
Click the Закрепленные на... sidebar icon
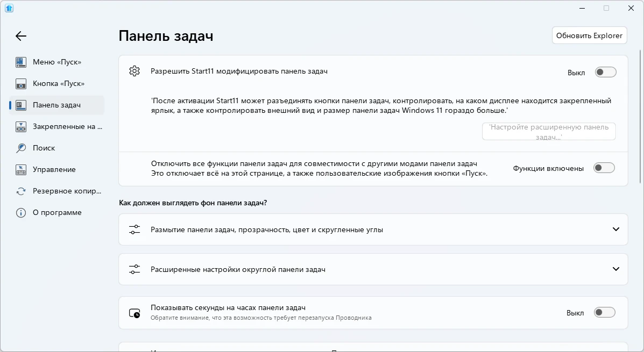click(21, 127)
